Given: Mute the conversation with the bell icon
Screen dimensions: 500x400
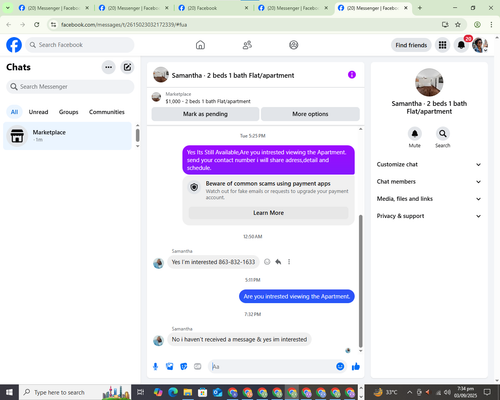Looking at the screenshot, I should point(415,134).
